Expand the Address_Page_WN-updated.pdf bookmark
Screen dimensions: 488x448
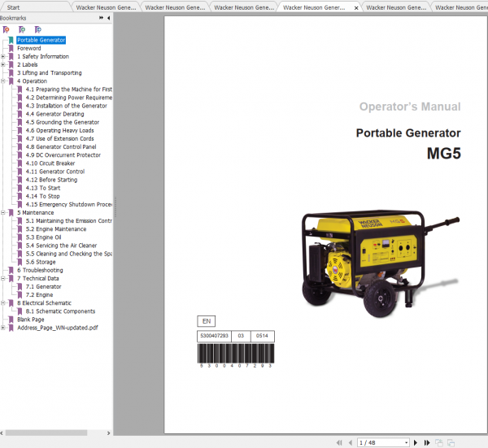coord(2,328)
